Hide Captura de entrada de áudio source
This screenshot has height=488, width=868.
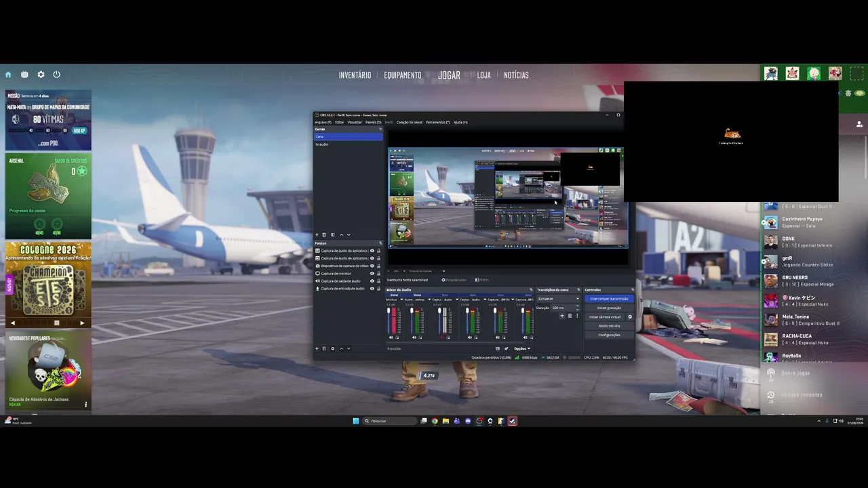372,289
